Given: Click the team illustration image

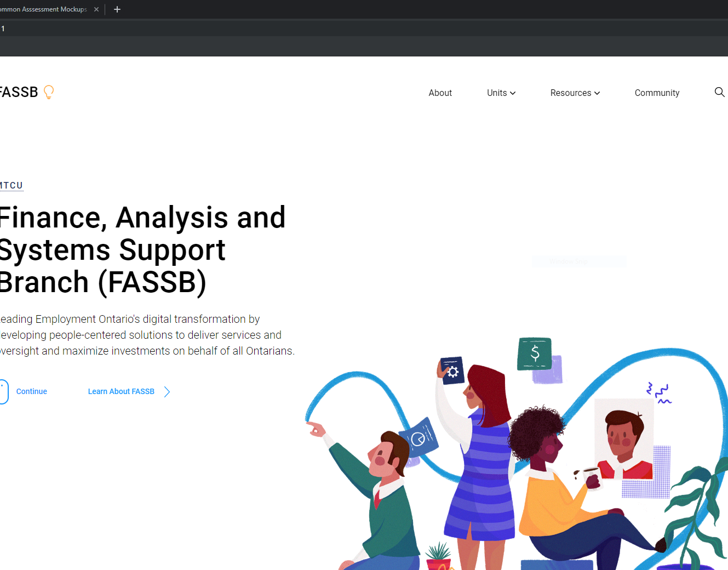Looking at the screenshot, I should (x=516, y=453).
